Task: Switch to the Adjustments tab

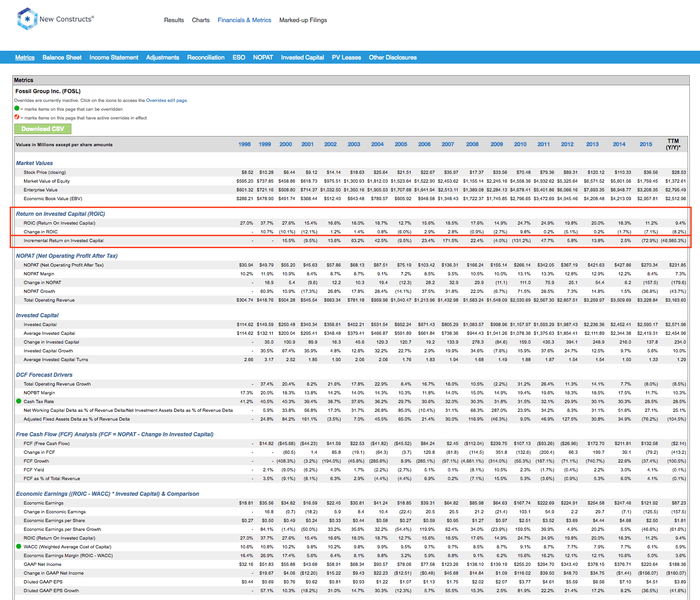Action: point(163,58)
